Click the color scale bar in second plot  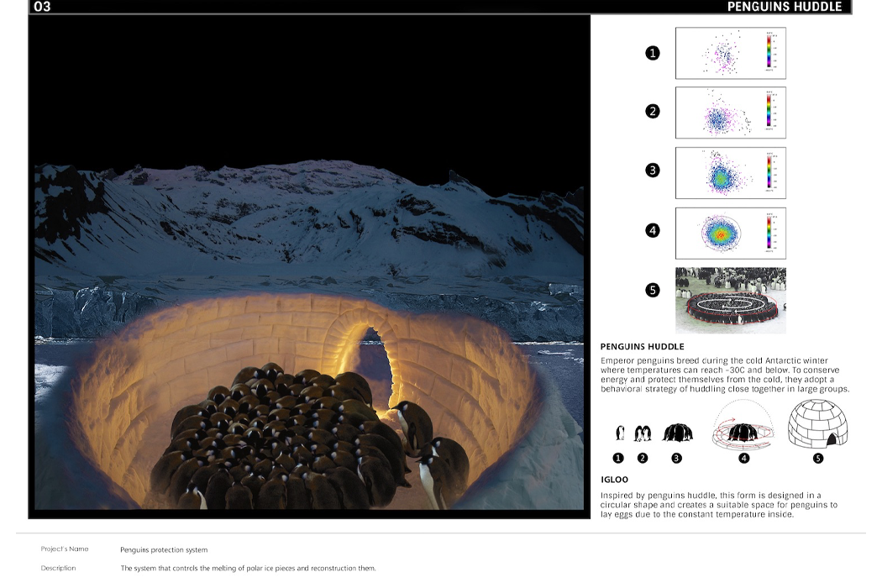[769, 111]
